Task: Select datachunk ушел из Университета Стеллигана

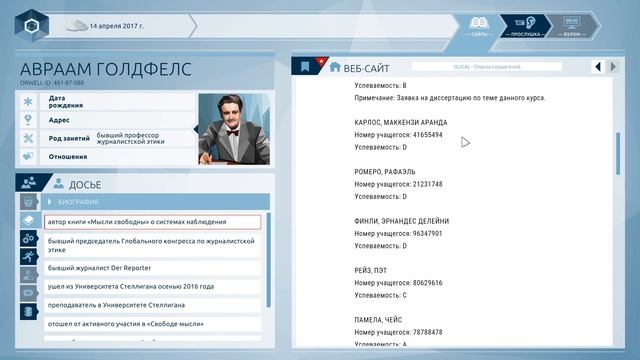Action: tap(152, 287)
